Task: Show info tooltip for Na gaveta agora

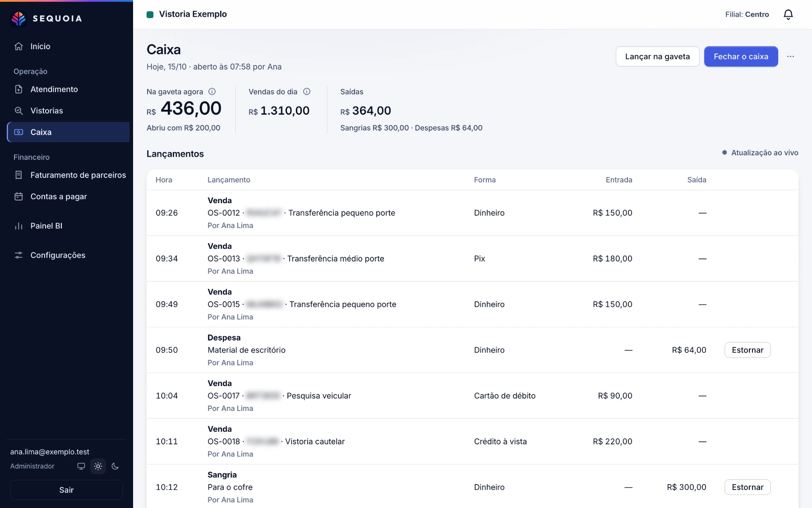Action: click(212, 92)
